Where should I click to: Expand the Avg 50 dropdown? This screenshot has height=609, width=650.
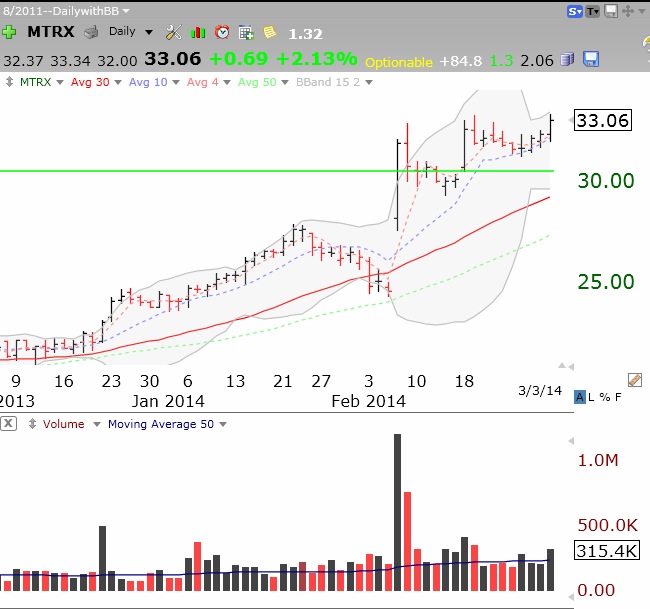[x=285, y=82]
